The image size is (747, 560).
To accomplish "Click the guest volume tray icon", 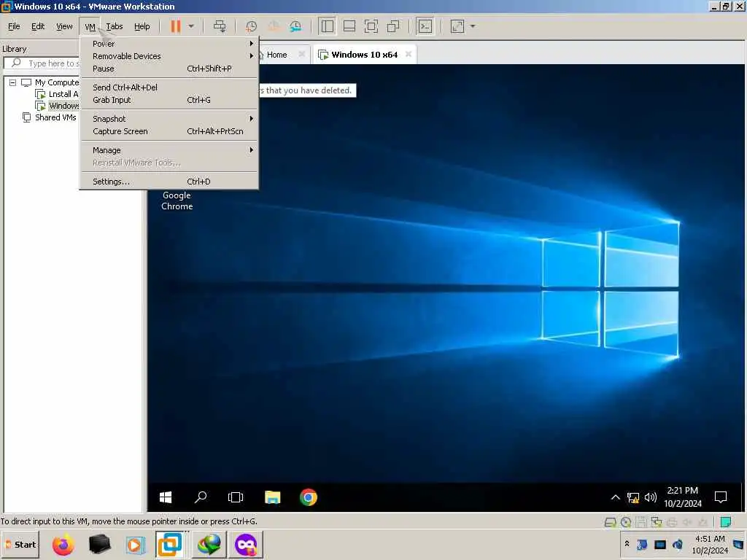I will pyautogui.click(x=650, y=497).
